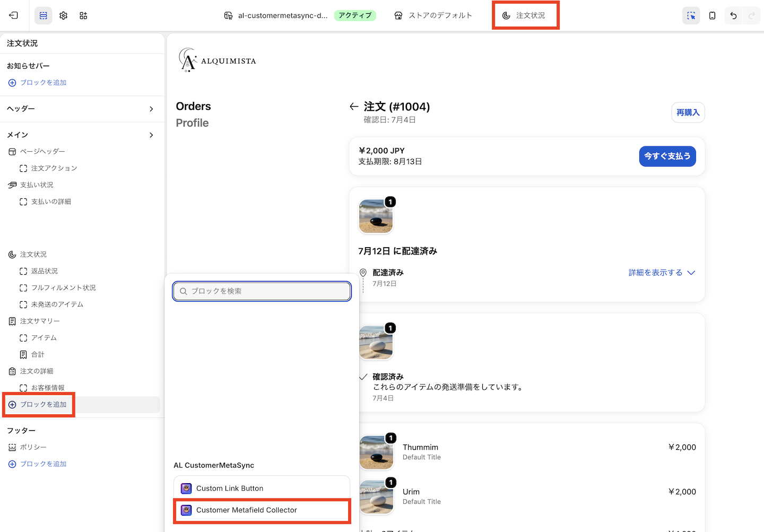The height and width of the screenshot is (532, 764).
Task: Select ページヘッダー in the sidebar
Action: [42, 152]
